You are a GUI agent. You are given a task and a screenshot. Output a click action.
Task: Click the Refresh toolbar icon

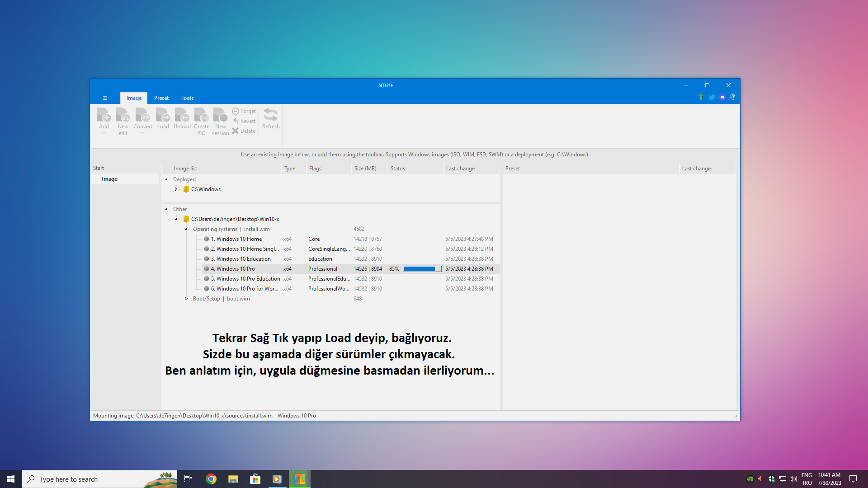coord(270,116)
